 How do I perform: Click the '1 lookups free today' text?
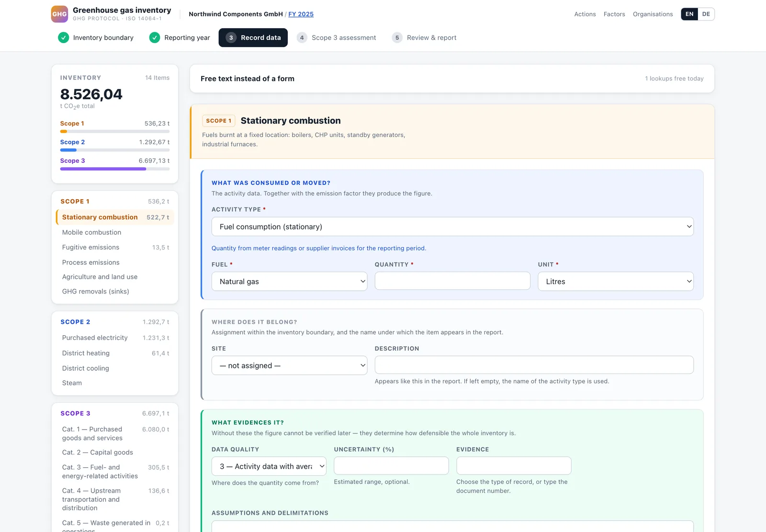coord(674,79)
